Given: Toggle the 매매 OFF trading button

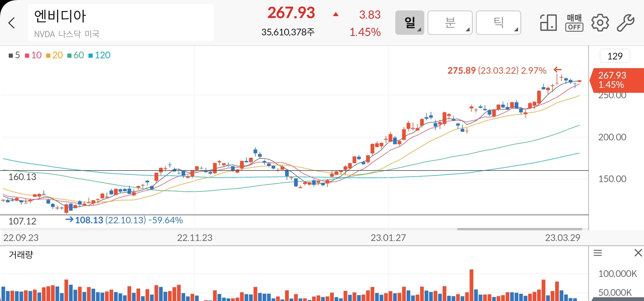Looking at the screenshot, I should (x=574, y=23).
